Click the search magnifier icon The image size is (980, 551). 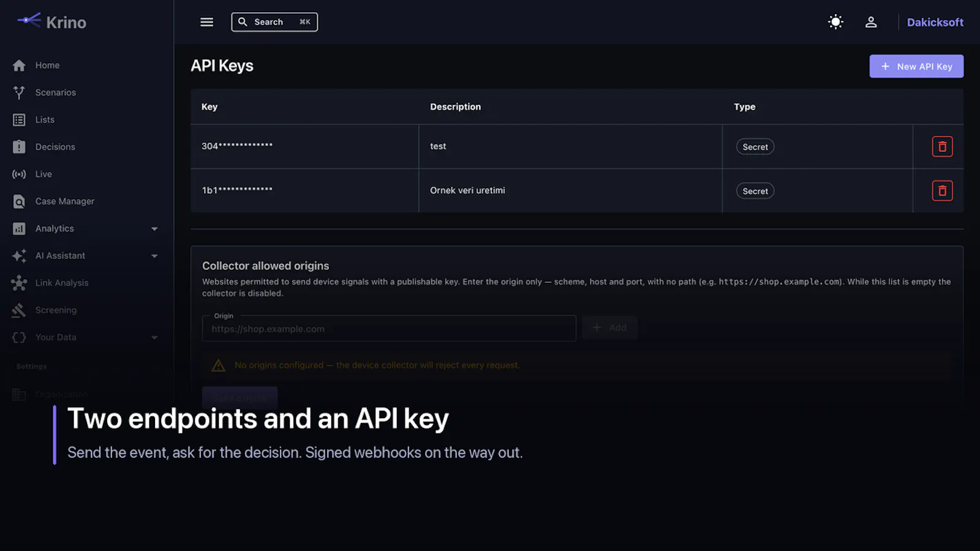click(243, 22)
